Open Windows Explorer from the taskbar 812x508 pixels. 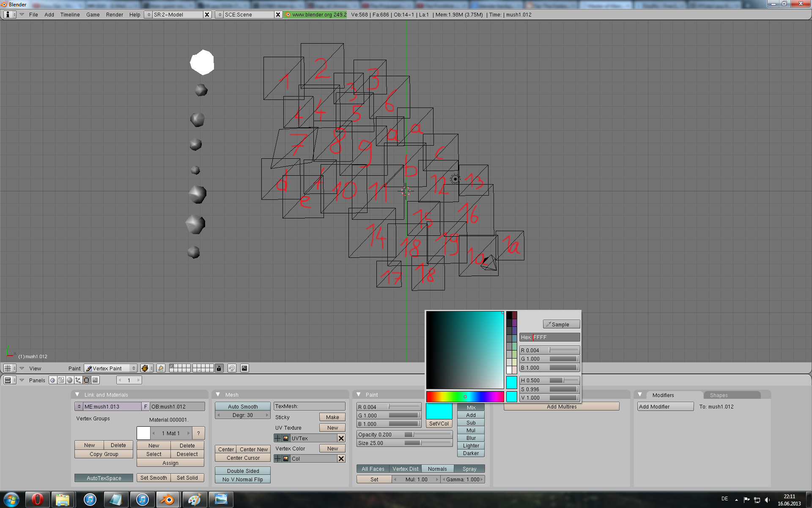[x=63, y=500]
